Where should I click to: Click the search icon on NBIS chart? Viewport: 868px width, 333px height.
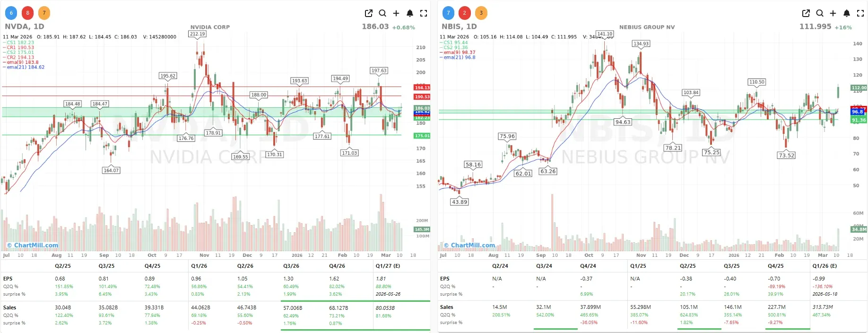click(820, 13)
